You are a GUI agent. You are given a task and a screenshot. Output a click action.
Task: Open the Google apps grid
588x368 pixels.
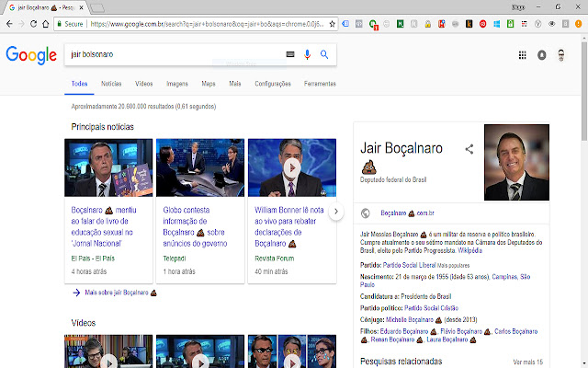click(522, 55)
